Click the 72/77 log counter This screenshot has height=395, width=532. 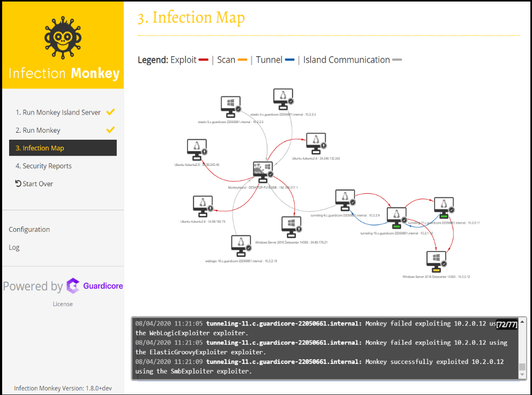coord(507,324)
